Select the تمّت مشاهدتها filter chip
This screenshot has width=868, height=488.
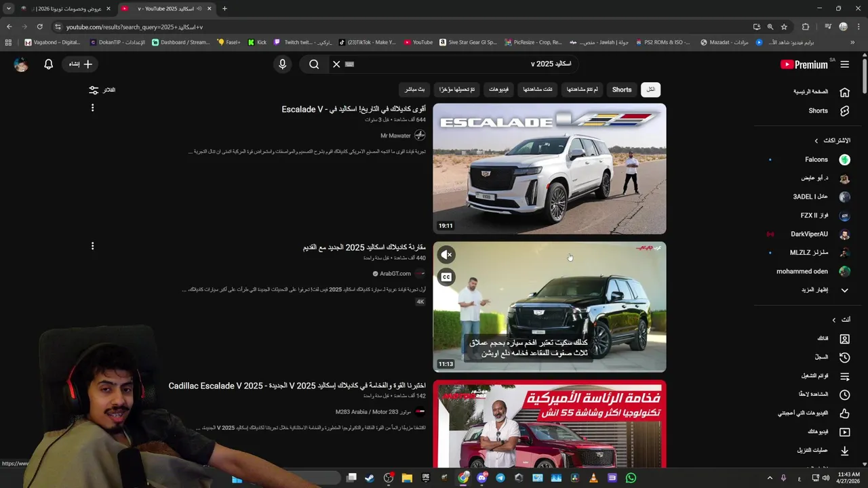(x=538, y=89)
